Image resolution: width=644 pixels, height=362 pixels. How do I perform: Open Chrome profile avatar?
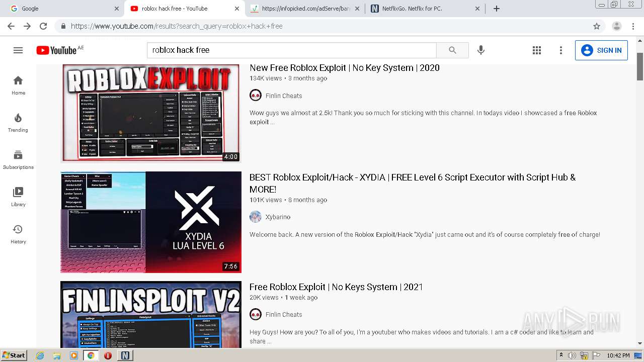click(x=617, y=26)
